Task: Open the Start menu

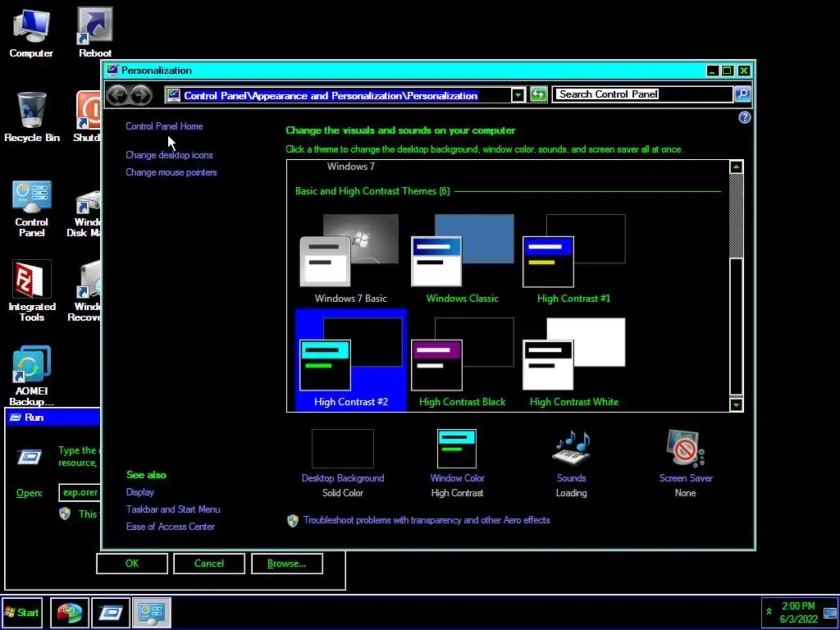Action: [x=22, y=612]
